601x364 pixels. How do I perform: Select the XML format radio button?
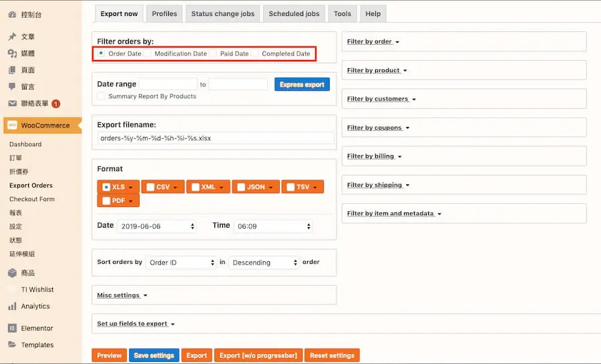point(196,187)
